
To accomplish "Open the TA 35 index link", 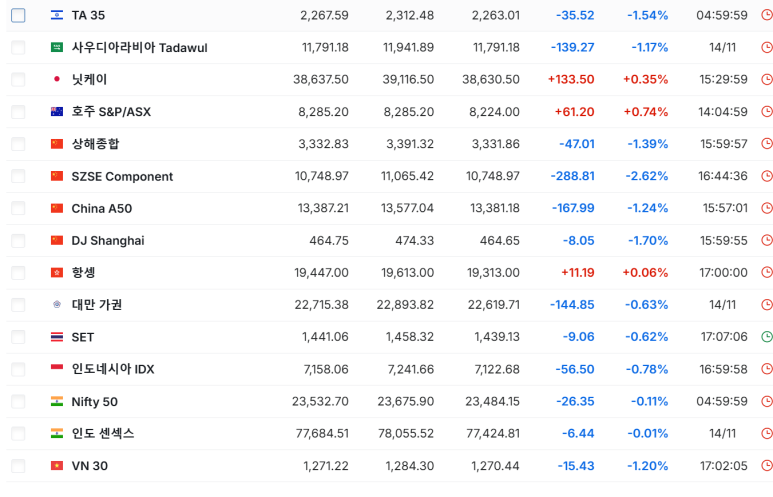I will [x=88, y=15].
